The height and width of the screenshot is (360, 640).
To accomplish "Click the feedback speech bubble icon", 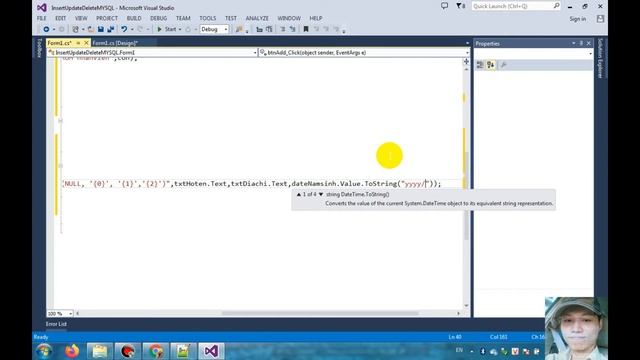I will tap(444, 6).
